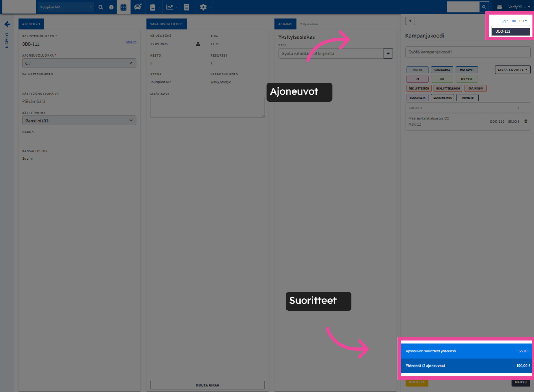
Task: Click the left chevron button above Kampanjakoodi
Action: (x=410, y=21)
